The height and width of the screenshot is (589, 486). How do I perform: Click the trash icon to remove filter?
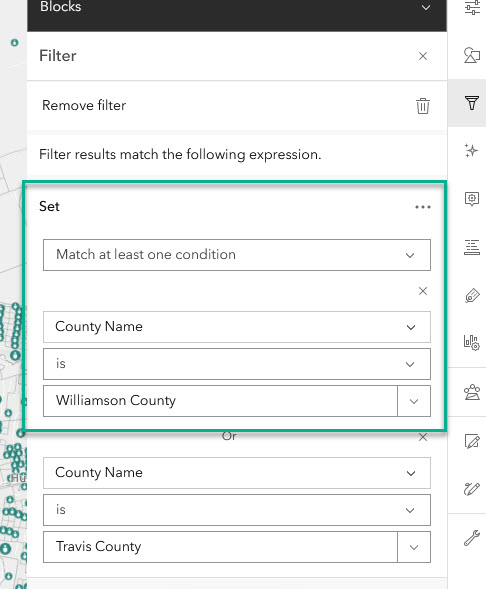click(423, 106)
